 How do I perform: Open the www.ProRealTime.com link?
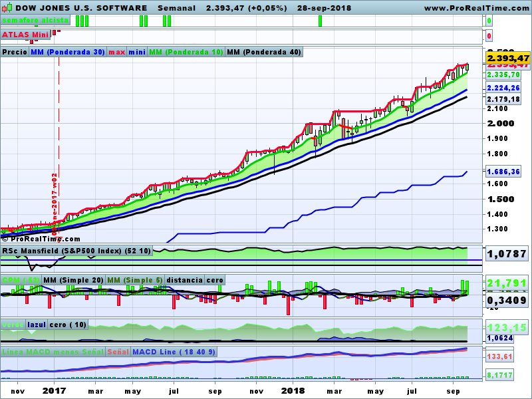click(x=477, y=8)
